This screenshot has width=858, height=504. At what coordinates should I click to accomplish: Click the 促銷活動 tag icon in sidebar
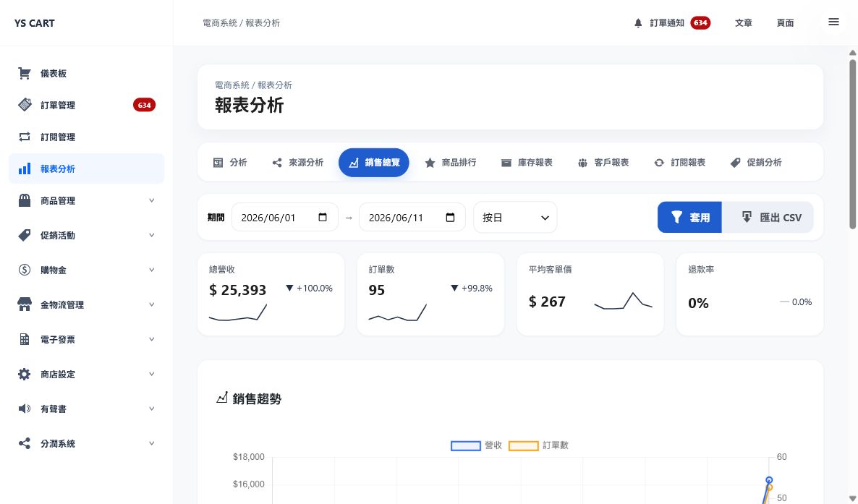25,235
